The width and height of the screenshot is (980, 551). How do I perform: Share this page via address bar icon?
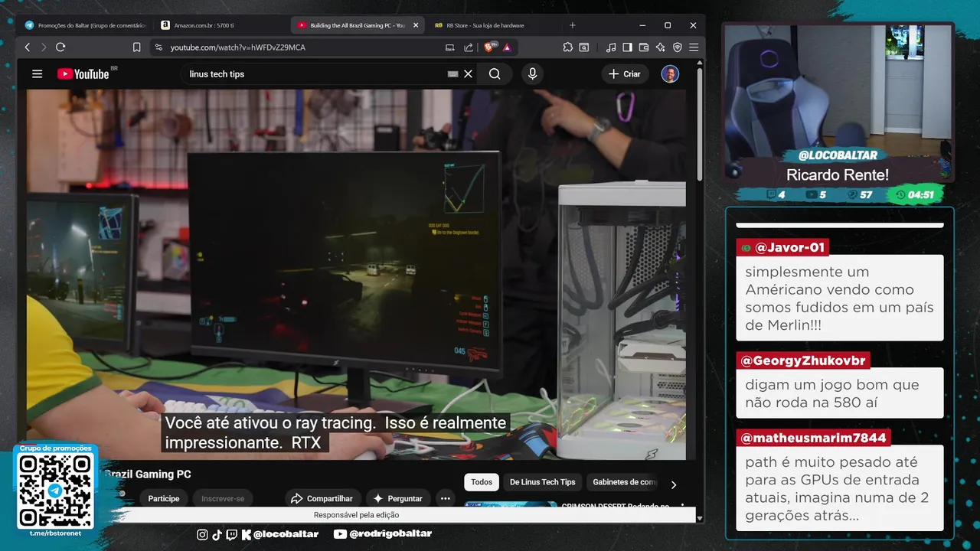469,47
